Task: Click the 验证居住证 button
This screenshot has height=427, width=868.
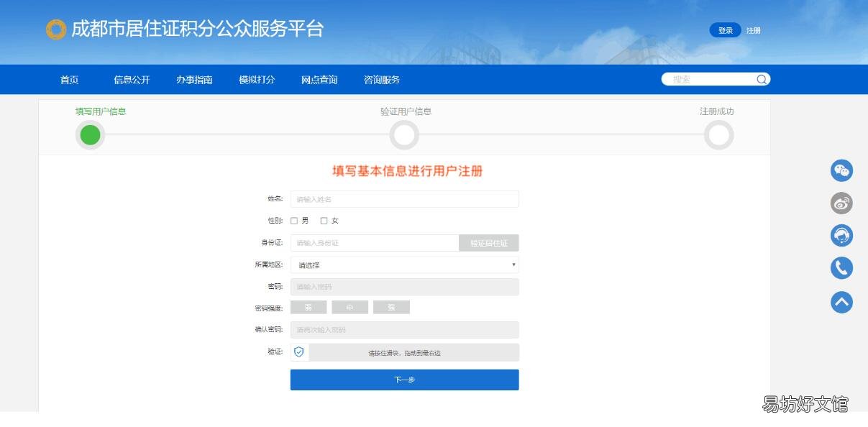Action: pos(489,243)
